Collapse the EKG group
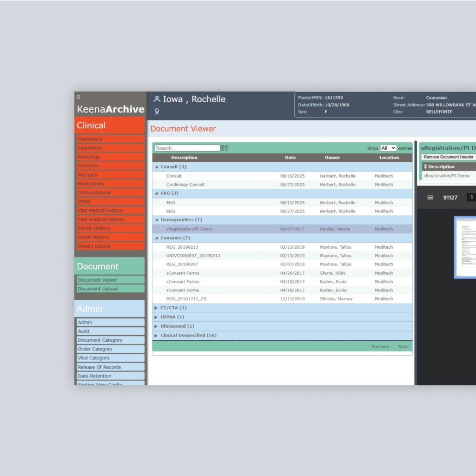Image resolution: width=476 pixels, height=476 pixels. click(x=156, y=193)
